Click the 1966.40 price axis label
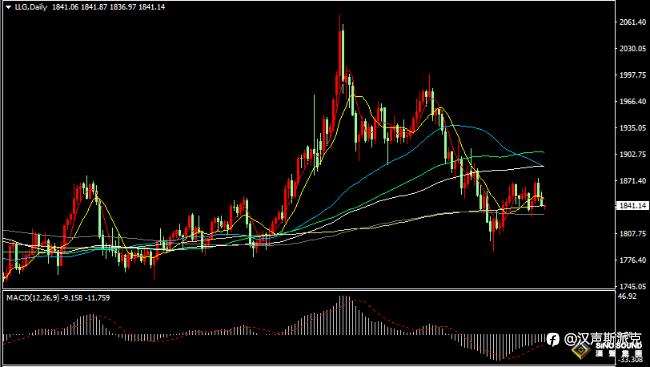Screen dimensions: 650x367 click(x=634, y=101)
